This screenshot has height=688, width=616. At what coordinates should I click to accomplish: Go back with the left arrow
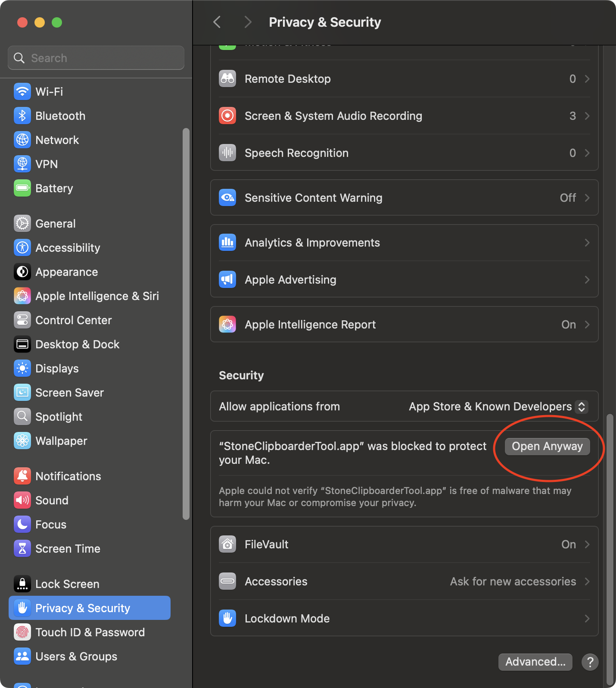pyautogui.click(x=217, y=22)
